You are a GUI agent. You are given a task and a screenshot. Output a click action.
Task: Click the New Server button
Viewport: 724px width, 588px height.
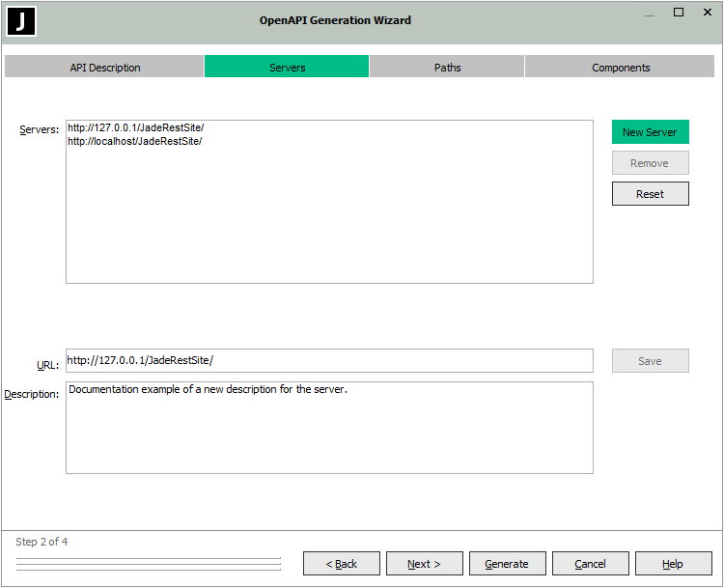pyautogui.click(x=650, y=132)
